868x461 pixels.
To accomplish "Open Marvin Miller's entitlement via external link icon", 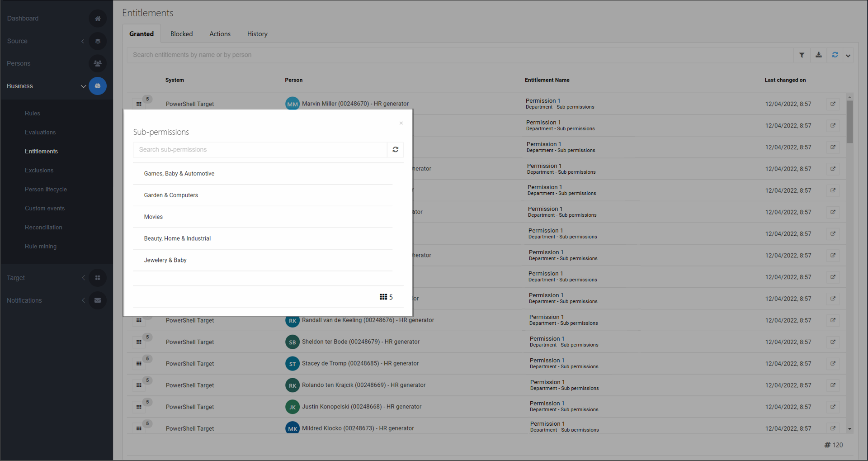I will coord(833,104).
